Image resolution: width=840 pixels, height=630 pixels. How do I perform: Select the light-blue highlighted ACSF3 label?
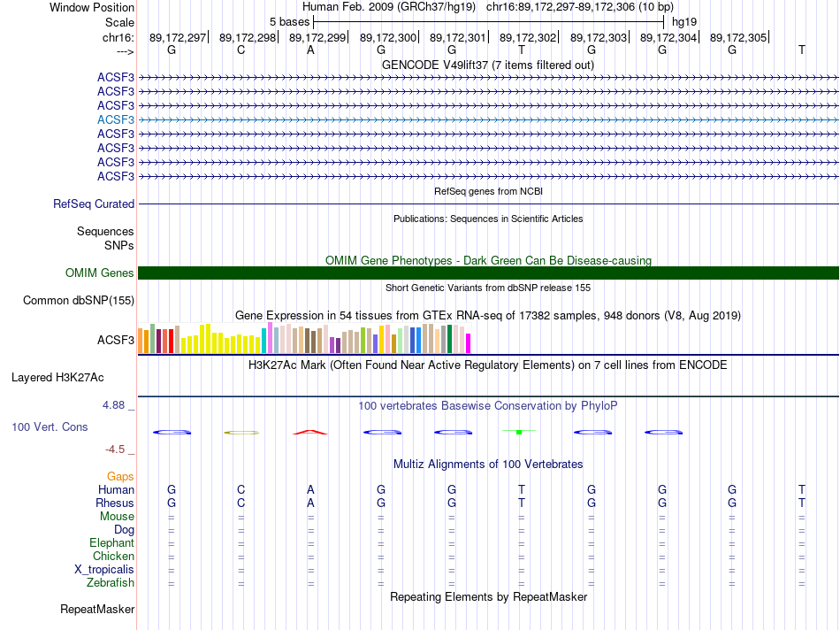(x=116, y=119)
